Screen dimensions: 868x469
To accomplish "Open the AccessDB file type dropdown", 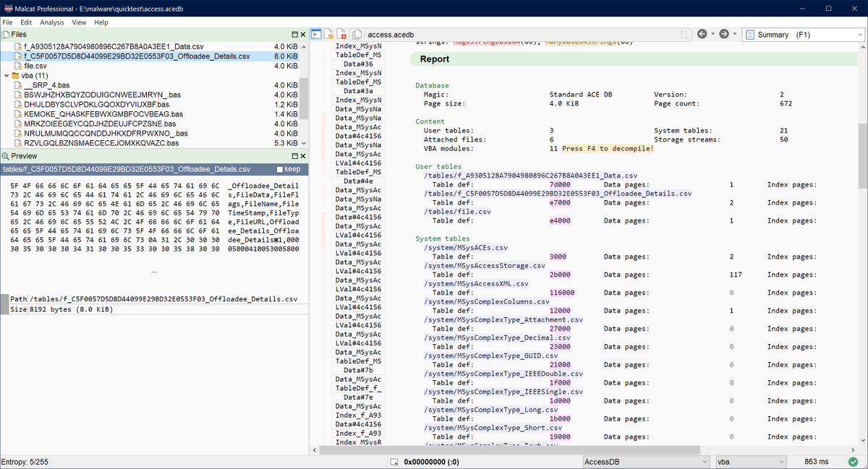I will [646, 462].
